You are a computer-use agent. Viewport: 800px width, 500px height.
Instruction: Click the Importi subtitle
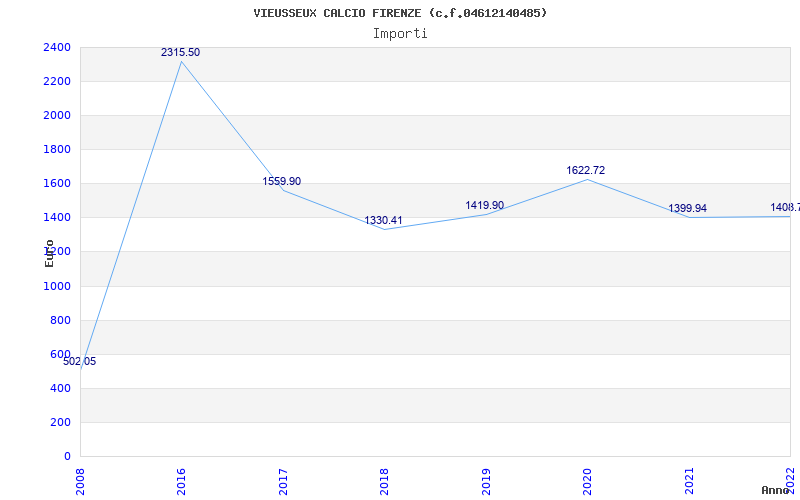click(400, 34)
